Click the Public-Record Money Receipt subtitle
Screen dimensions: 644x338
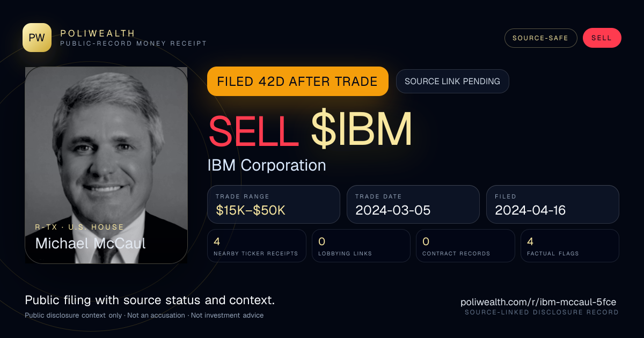click(134, 43)
